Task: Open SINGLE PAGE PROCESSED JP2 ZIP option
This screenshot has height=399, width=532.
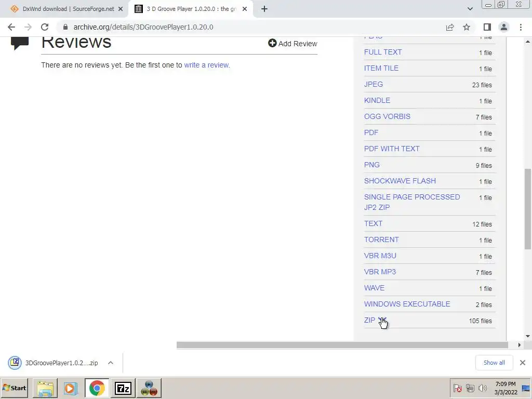Action: point(412,202)
